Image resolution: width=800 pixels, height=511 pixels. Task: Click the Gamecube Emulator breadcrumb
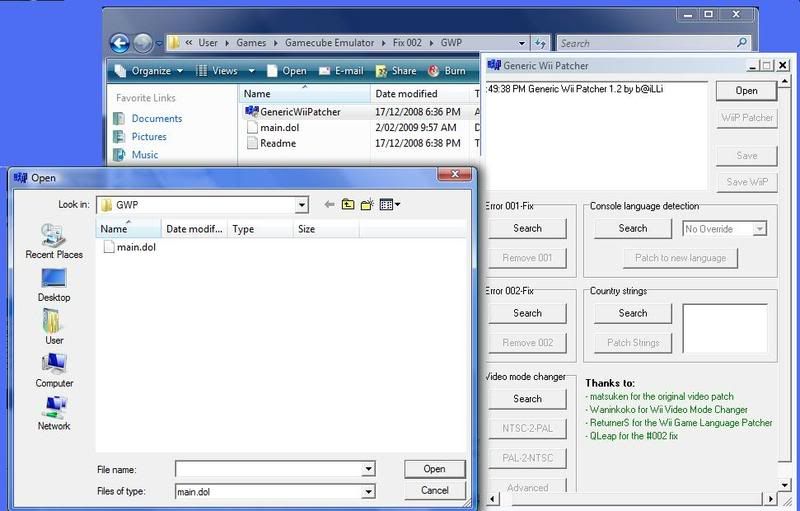(x=330, y=43)
